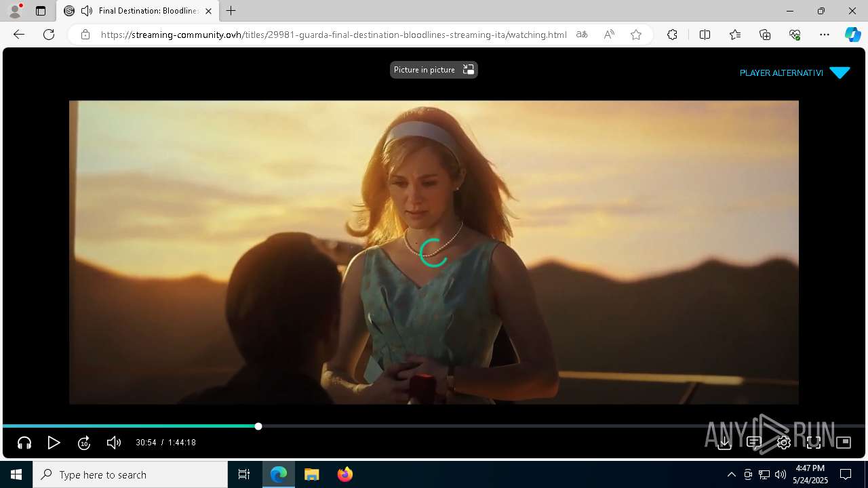The image size is (868, 488).
Task: Open Collections panel
Action: point(765,35)
